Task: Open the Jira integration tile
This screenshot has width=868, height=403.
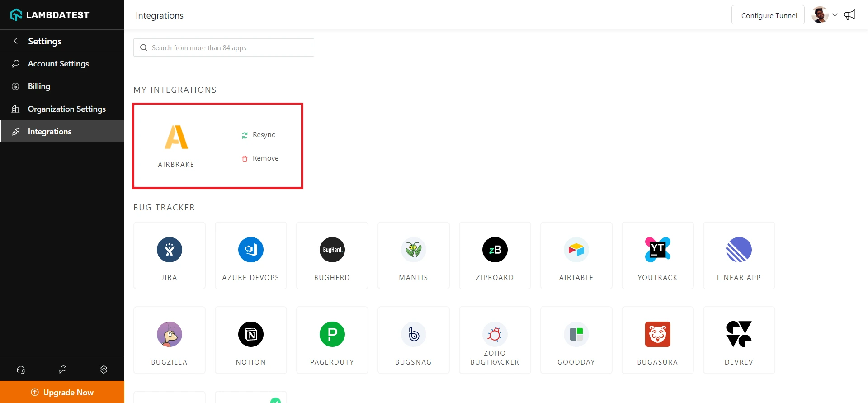Action: tap(170, 256)
